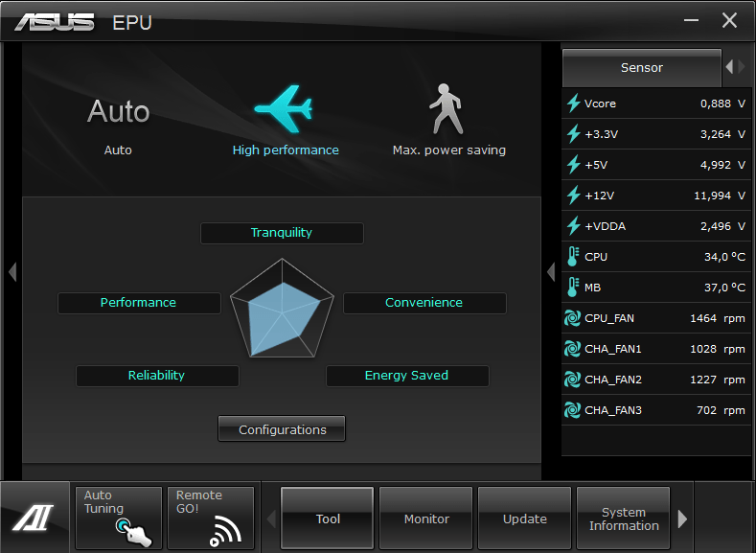Image resolution: width=756 pixels, height=553 pixels.
Task: Collapse the left panel arrow
Action: [x=12, y=272]
